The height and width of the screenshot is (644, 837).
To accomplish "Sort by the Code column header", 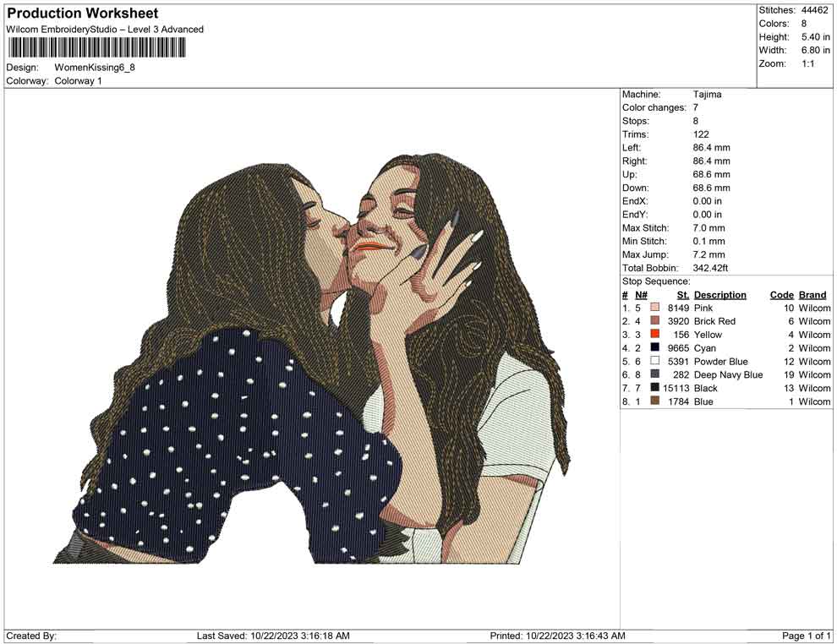I will 782,294.
